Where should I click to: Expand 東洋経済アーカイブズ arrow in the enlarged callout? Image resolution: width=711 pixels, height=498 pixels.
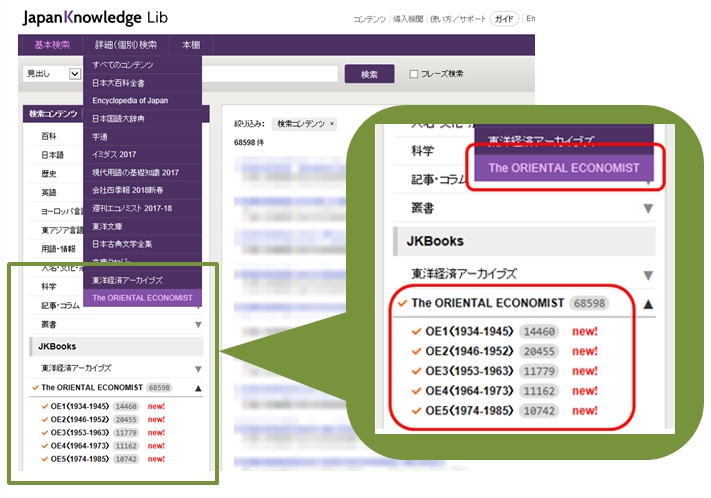coord(648,275)
